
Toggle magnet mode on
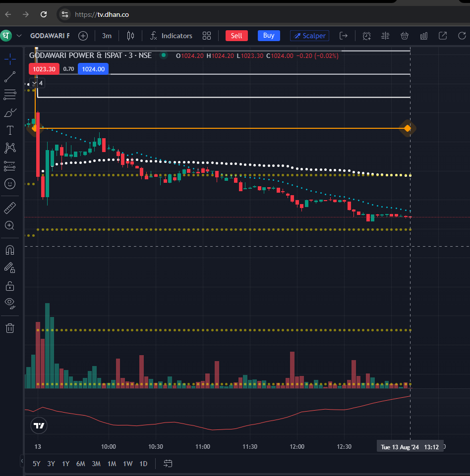pyautogui.click(x=10, y=250)
